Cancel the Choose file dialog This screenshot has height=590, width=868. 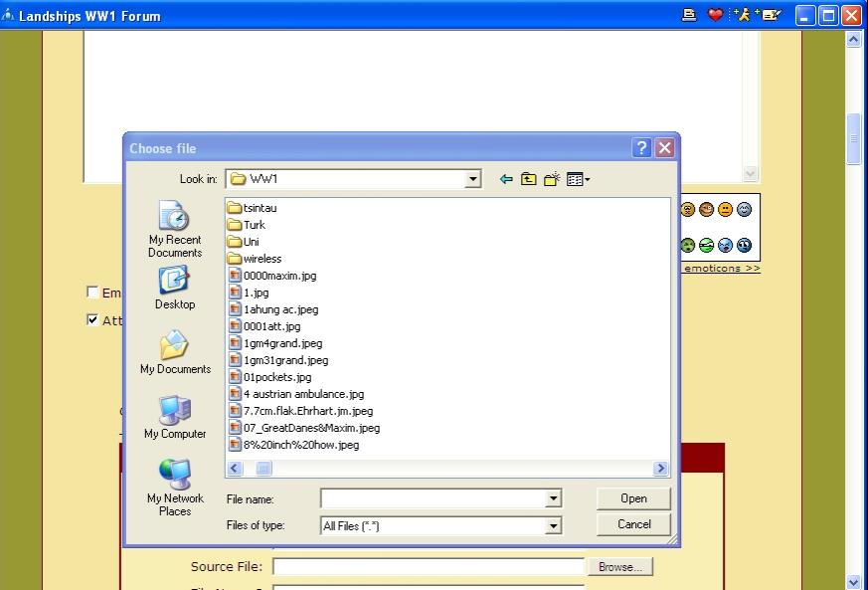633,524
